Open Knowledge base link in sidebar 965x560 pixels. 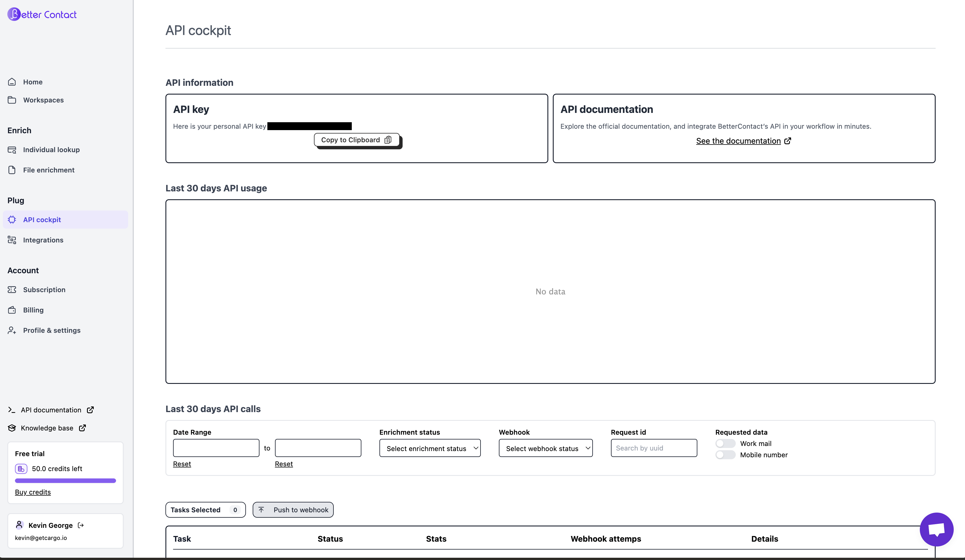(47, 428)
